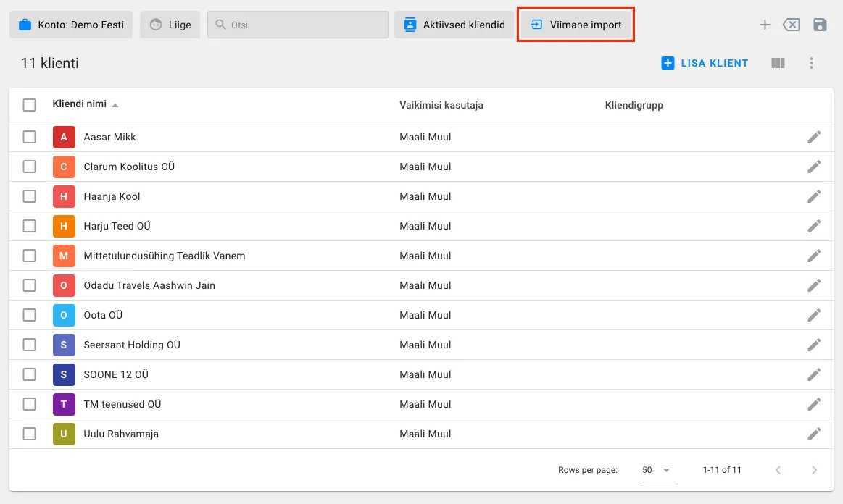
Task: Check the box for Clarum Koolitus OÜ
Action: 30,167
